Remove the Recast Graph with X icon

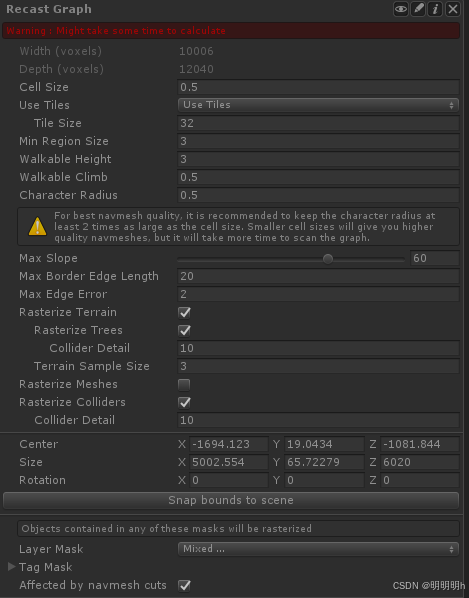(453, 9)
